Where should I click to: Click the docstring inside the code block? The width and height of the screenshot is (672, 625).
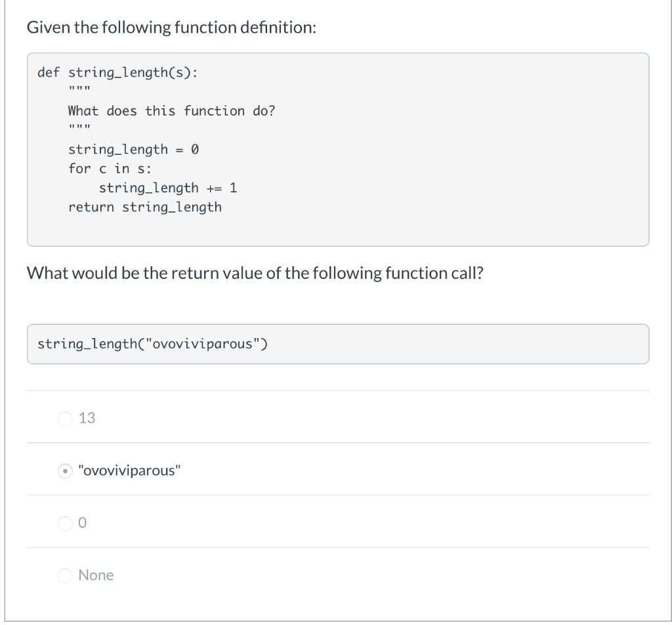pos(171,110)
